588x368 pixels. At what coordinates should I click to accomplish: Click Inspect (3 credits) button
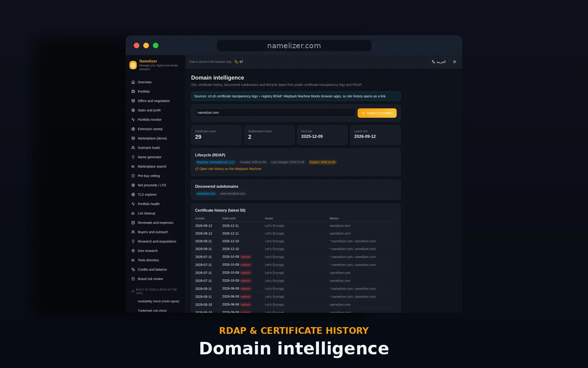[377, 113]
